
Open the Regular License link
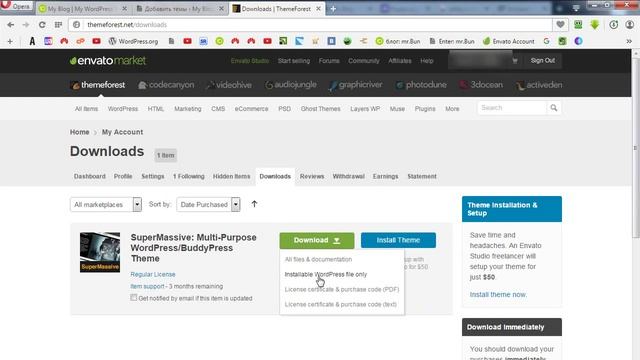(x=153, y=275)
